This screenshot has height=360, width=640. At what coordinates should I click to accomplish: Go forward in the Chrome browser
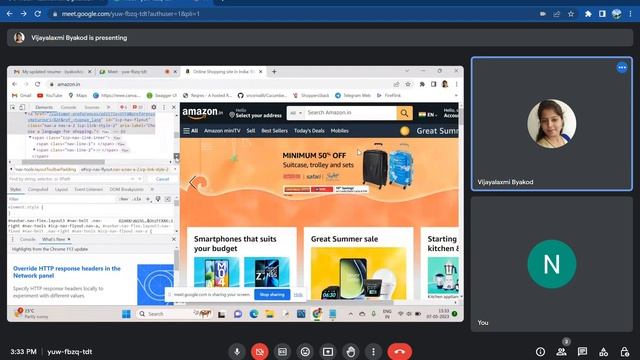[24, 14]
